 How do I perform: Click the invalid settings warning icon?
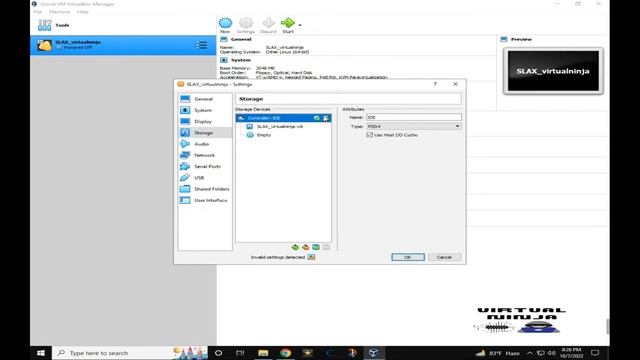coord(311,257)
